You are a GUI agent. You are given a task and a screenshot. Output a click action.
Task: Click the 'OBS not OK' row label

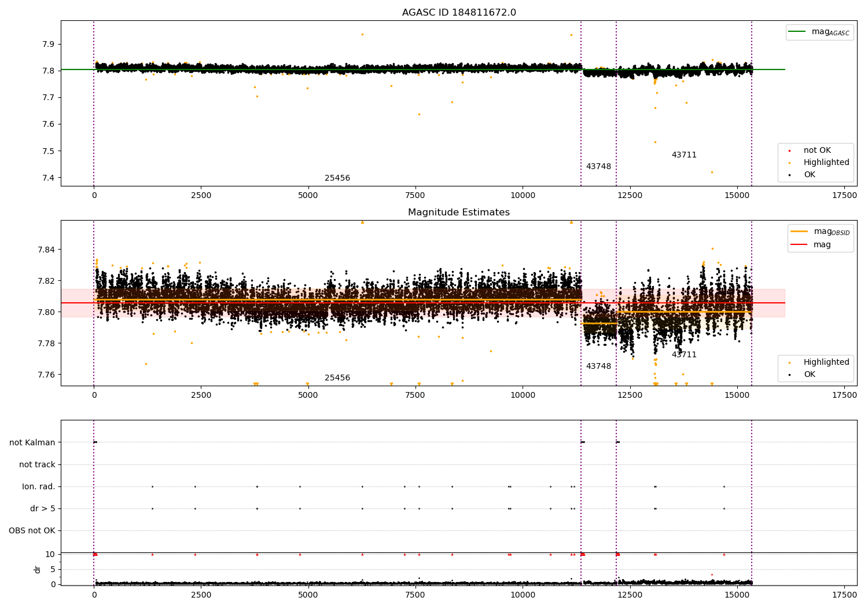pos(32,531)
